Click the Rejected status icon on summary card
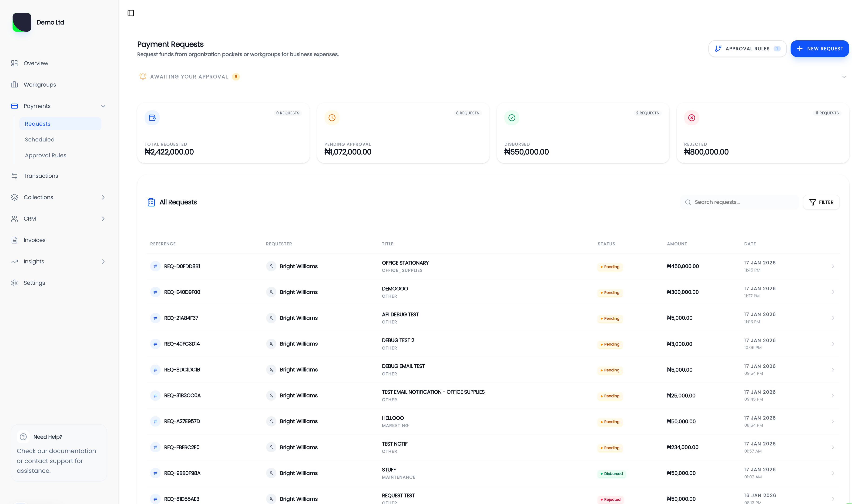Image resolution: width=852 pixels, height=504 pixels. 692,118
